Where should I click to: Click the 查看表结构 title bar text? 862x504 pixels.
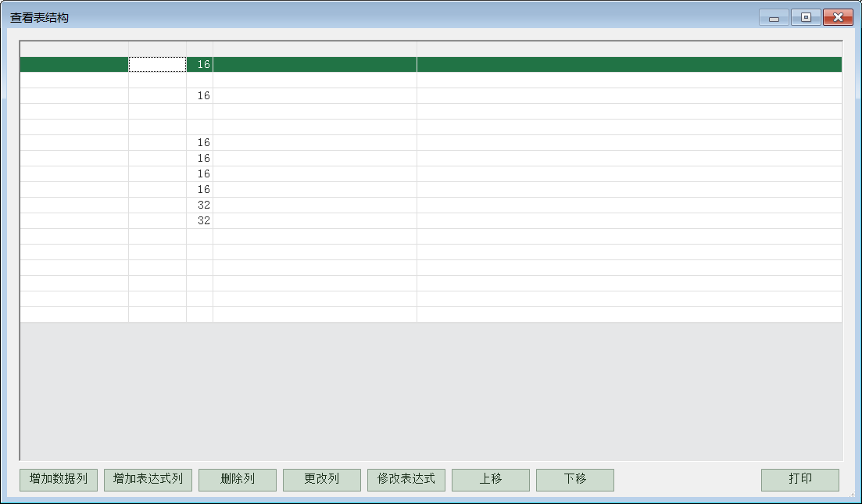click(x=39, y=17)
